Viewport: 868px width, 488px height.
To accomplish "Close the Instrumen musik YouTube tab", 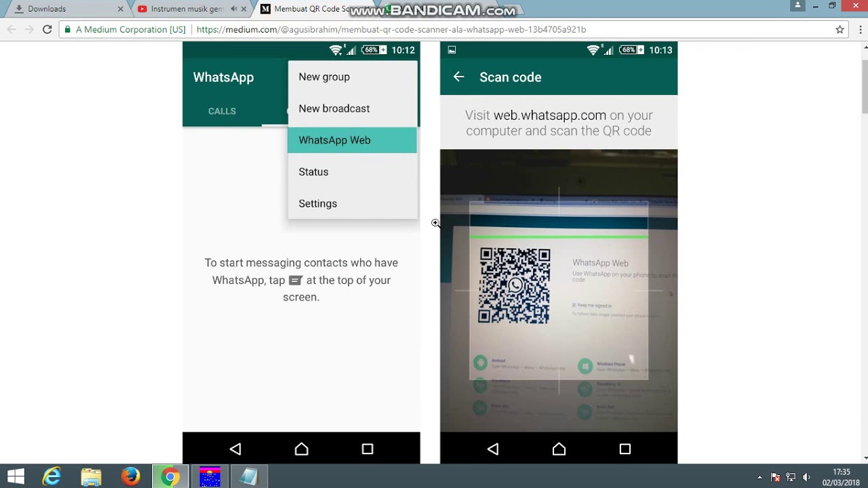I will [x=244, y=9].
